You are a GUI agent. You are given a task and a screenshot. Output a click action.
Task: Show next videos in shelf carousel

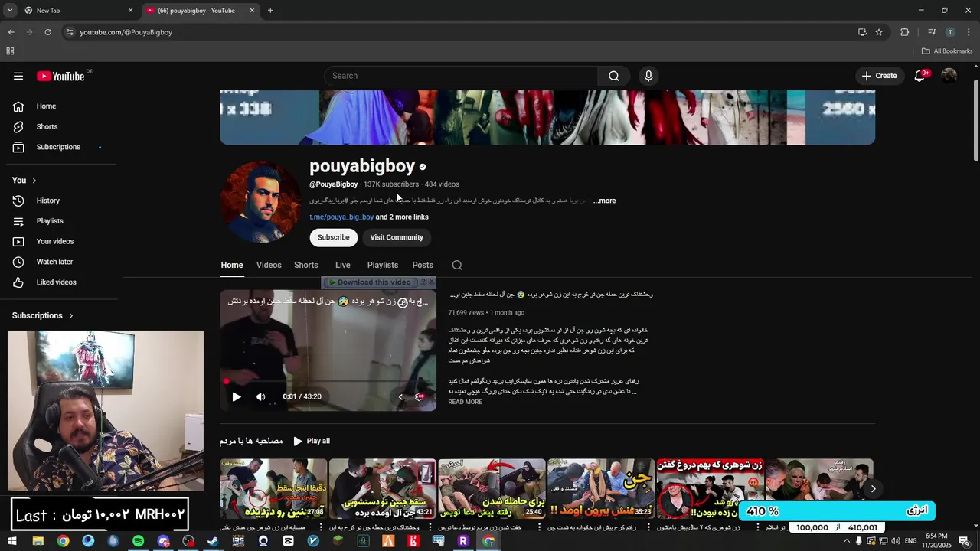click(873, 488)
